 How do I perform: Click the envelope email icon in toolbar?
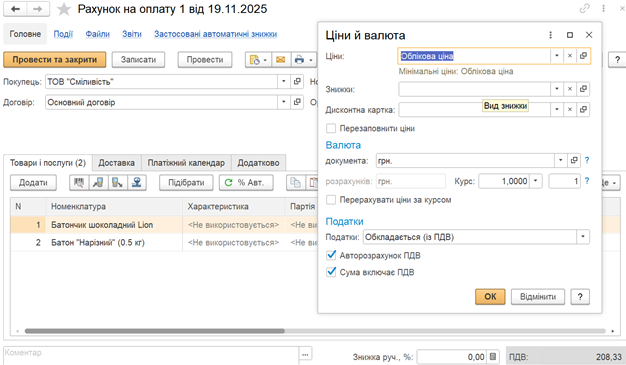tap(281, 60)
